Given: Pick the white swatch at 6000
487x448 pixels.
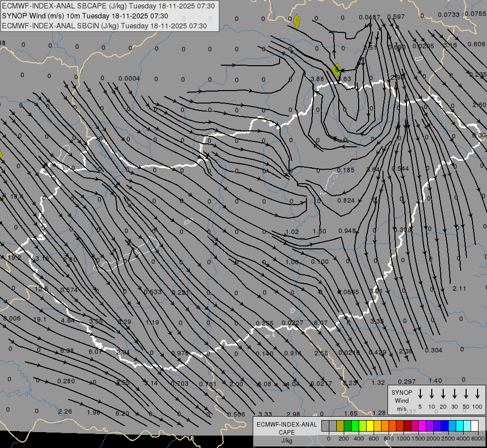Looking at the screenshot, I should (474, 426).
